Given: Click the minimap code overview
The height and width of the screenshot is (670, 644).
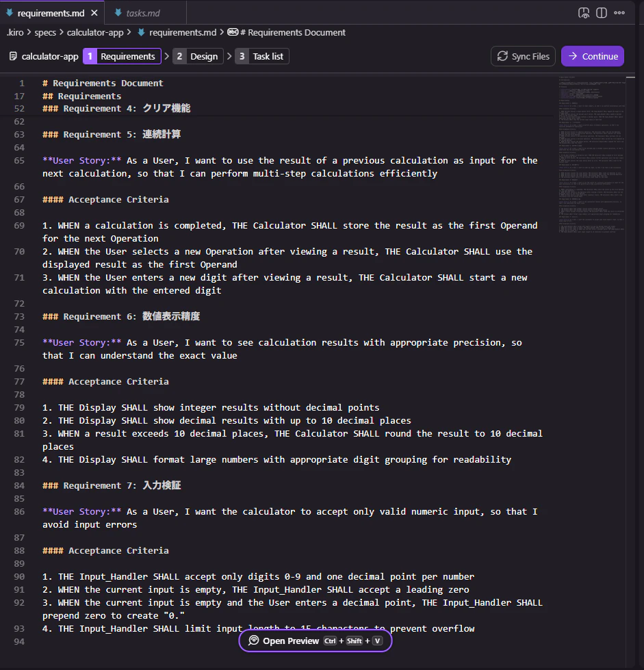Looking at the screenshot, I should coord(591,154).
